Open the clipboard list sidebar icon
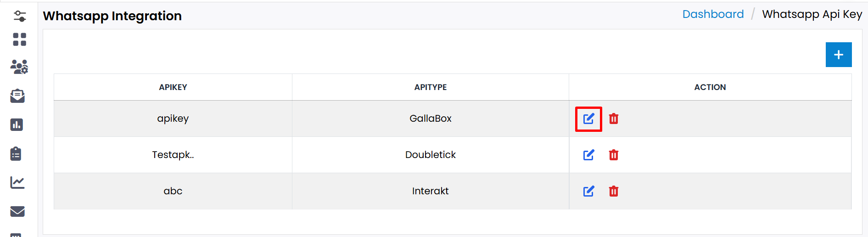 [x=16, y=154]
